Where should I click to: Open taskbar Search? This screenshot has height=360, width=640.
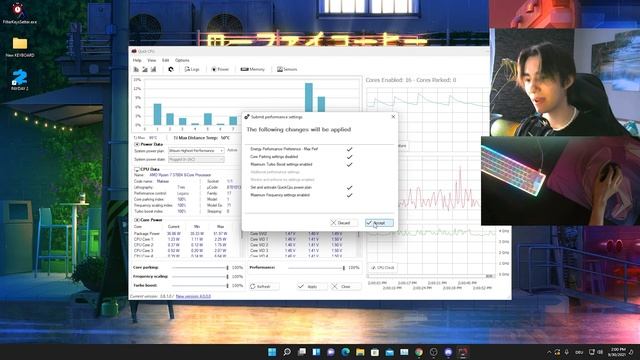tap(287, 352)
